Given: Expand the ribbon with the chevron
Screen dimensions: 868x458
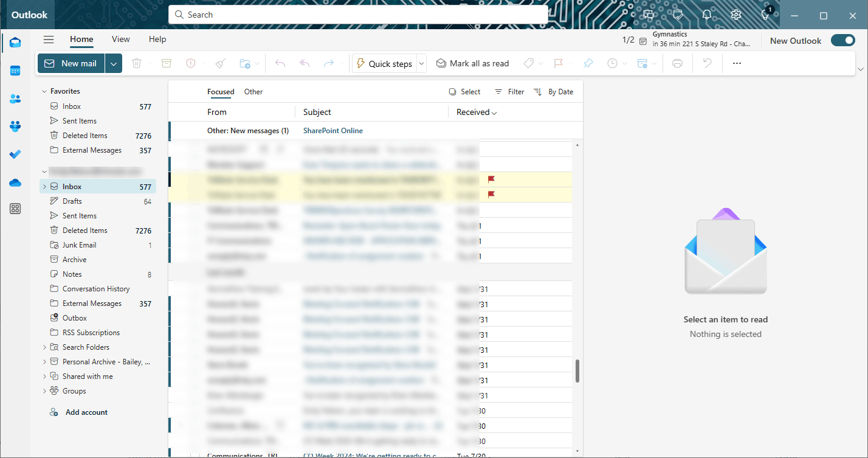Looking at the screenshot, I should pos(860,69).
